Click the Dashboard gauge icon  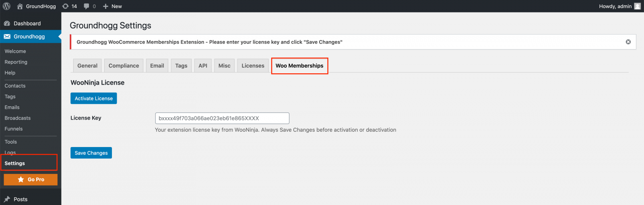tap(7, 23)
